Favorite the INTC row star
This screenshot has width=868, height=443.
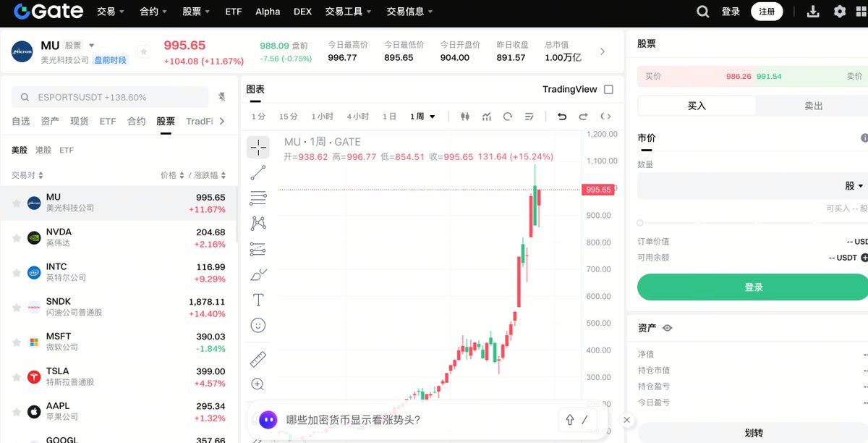click(x=17, y=273)
